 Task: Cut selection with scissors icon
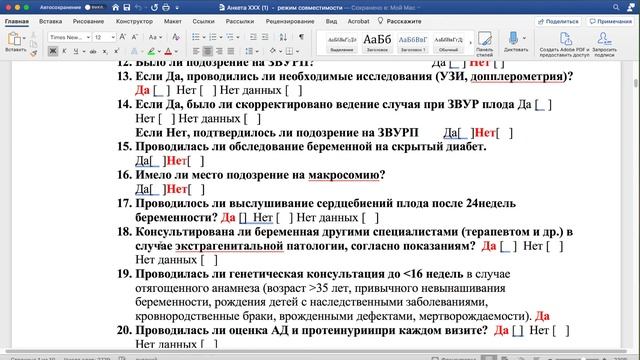[33, 36]
